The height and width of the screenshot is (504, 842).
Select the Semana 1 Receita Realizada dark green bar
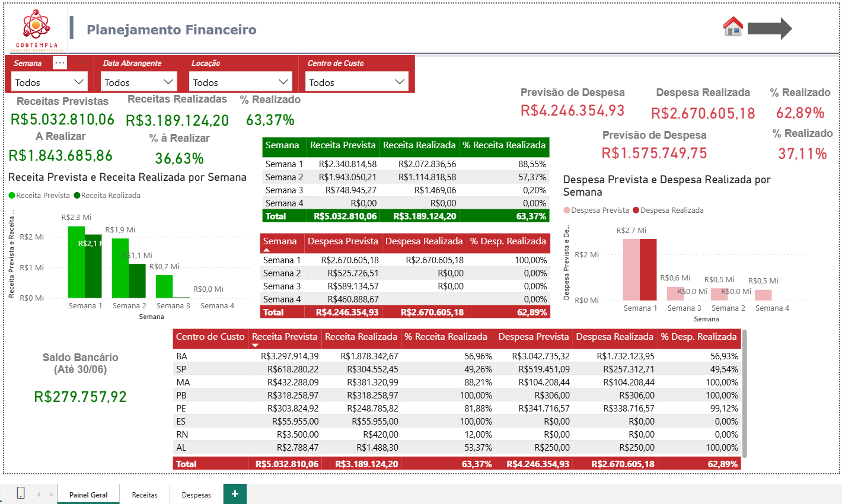94,266
